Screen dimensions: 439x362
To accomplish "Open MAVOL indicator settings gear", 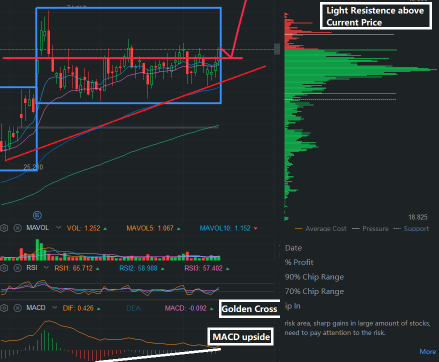I will pos(4,228).
